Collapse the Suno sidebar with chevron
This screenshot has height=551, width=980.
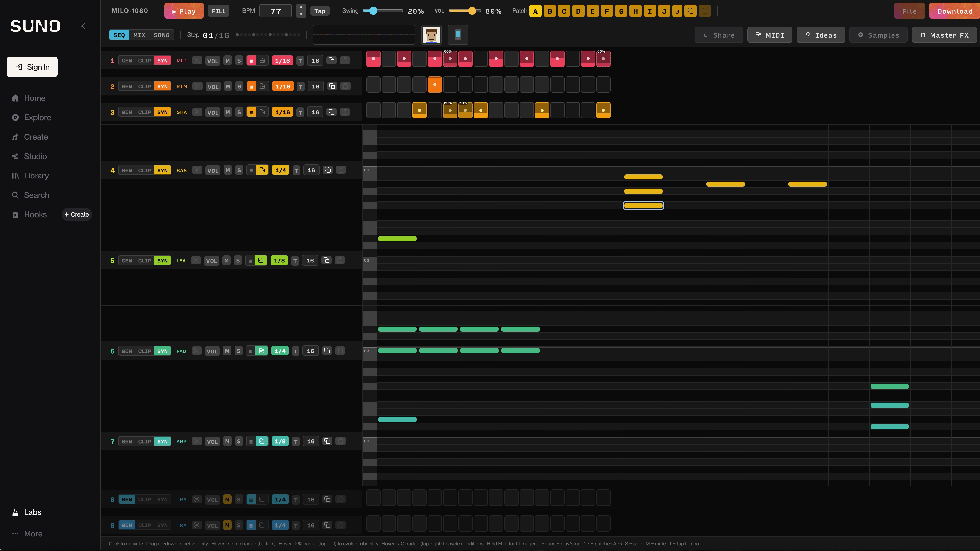tap(83, 26)
